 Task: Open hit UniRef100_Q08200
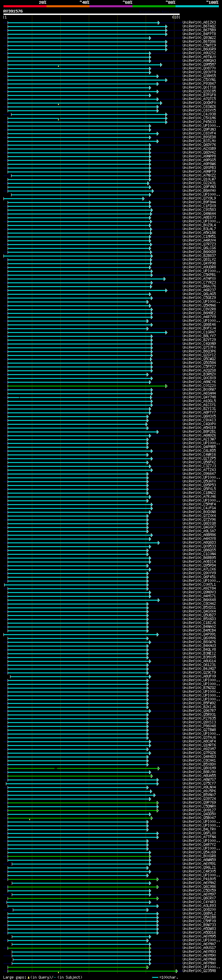coord(199,910)
